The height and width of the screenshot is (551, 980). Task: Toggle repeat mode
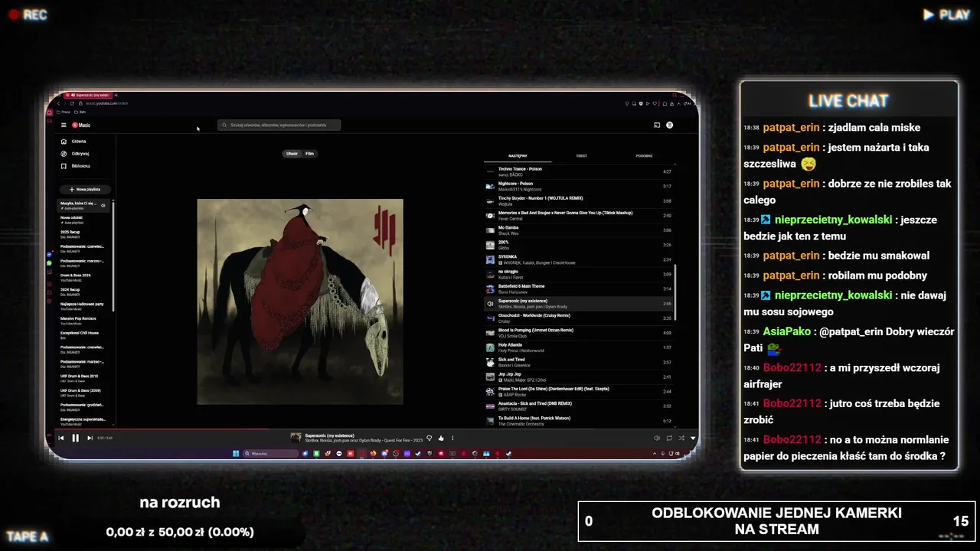click(669, 438)
